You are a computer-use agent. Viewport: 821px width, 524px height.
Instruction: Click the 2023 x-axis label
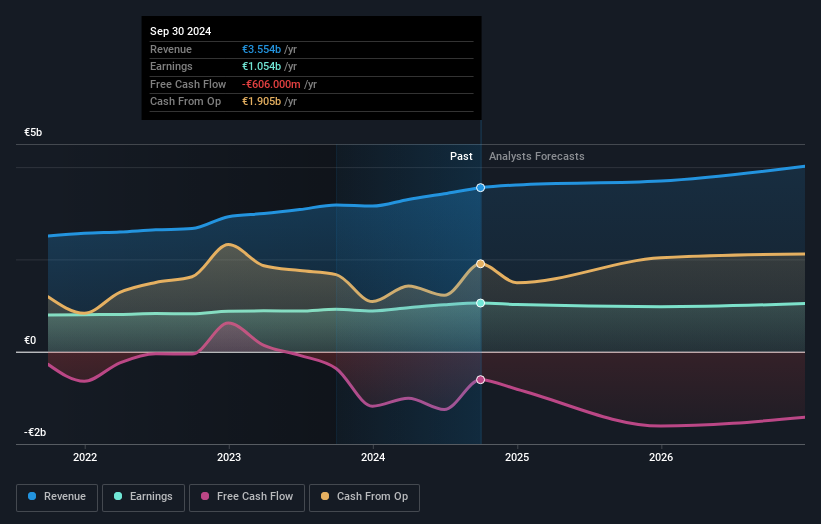click(x=229, y=457)
